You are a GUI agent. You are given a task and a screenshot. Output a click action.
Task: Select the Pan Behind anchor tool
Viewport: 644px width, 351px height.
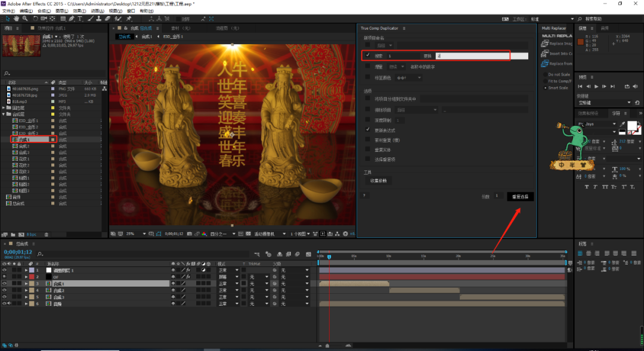(x=52, y=19)
